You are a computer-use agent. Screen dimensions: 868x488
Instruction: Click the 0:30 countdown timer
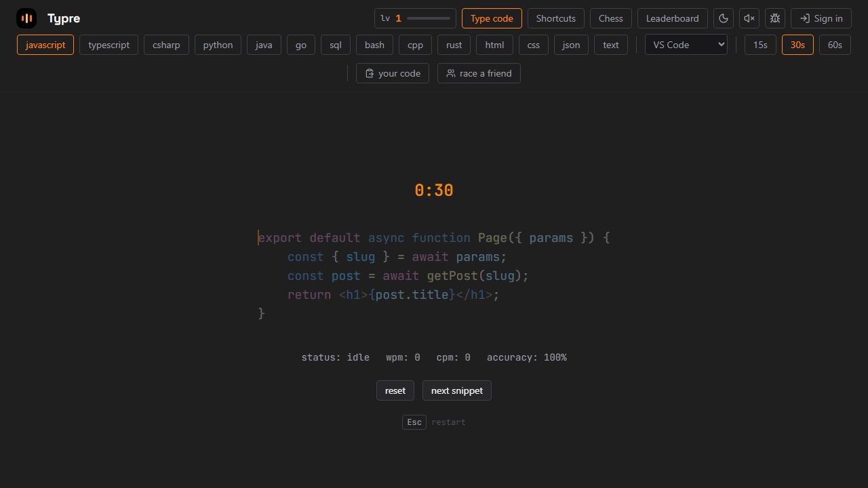[x=434, y=190]
